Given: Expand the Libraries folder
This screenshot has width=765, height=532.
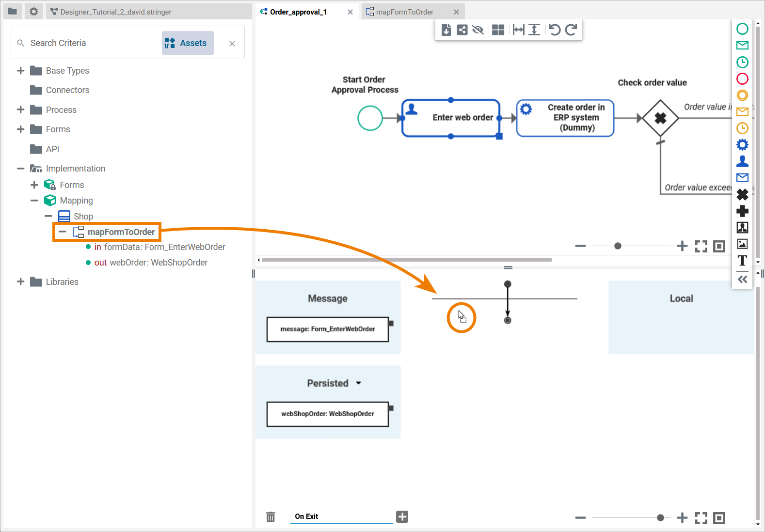Looking at the screenshot, I should click(x=20, y=282).
